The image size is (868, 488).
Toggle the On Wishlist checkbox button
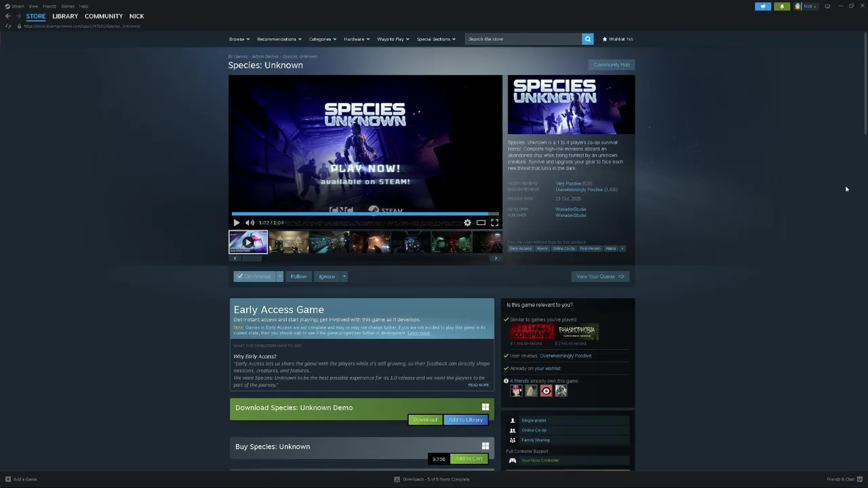click(254, 277)
